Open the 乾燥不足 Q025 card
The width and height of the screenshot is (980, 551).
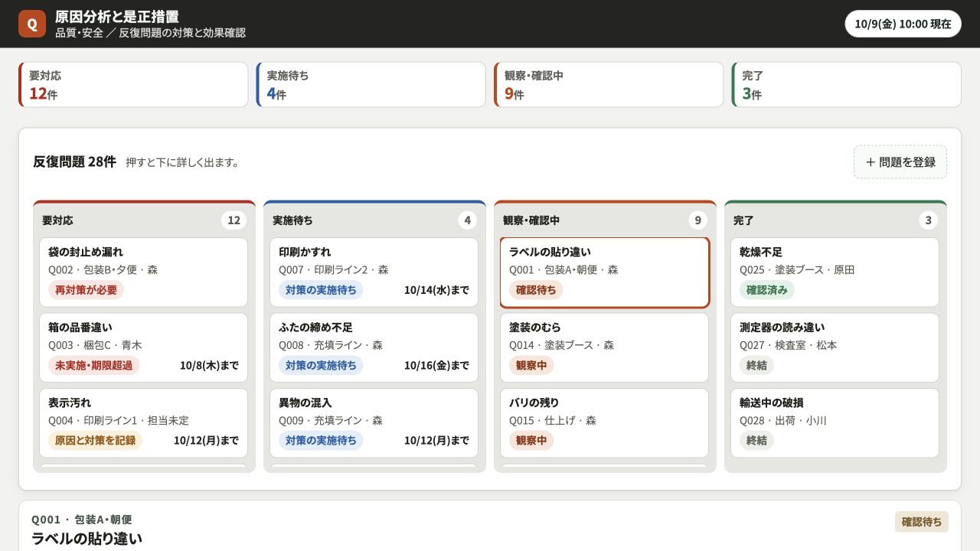835,272
